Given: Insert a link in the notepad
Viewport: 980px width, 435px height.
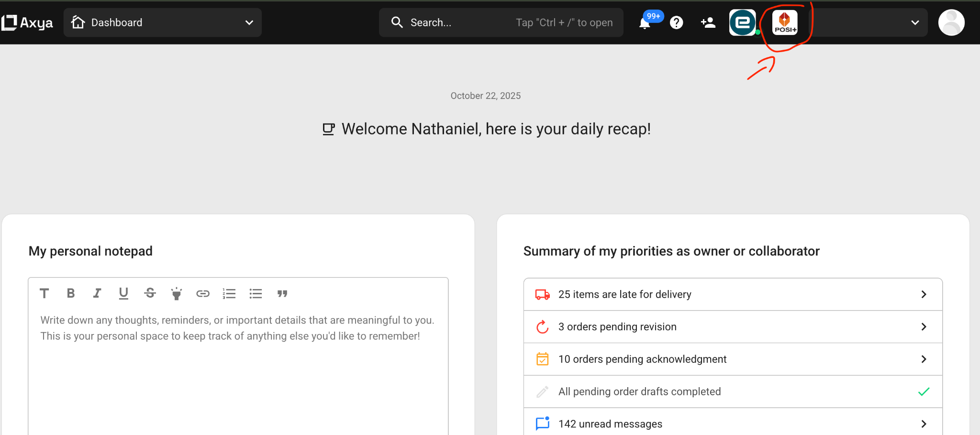Looking at the screenshot, I should [x=203, y=294].
